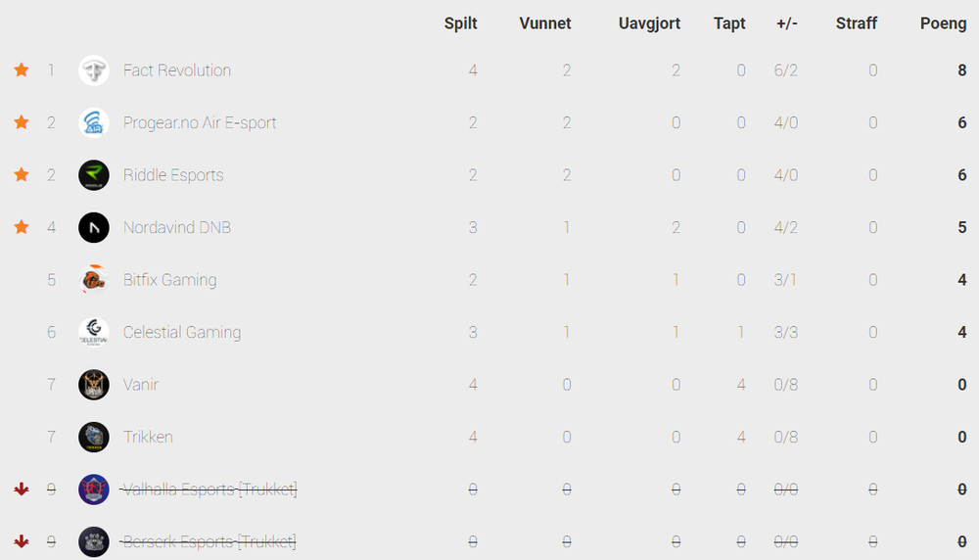Open the Celestial Gaming team link

pyautogui.click(x=182, y=332)
